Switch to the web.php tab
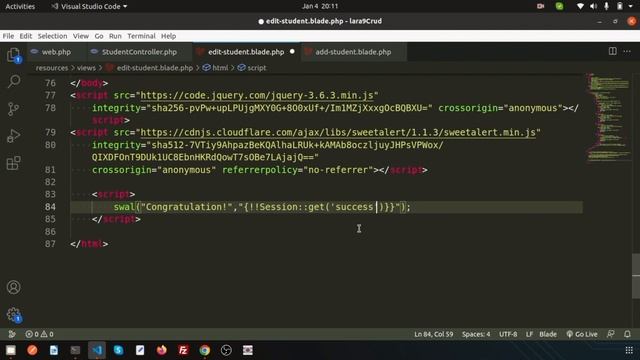The height and width of the screenshot is (360, 640). coord(56,52)
